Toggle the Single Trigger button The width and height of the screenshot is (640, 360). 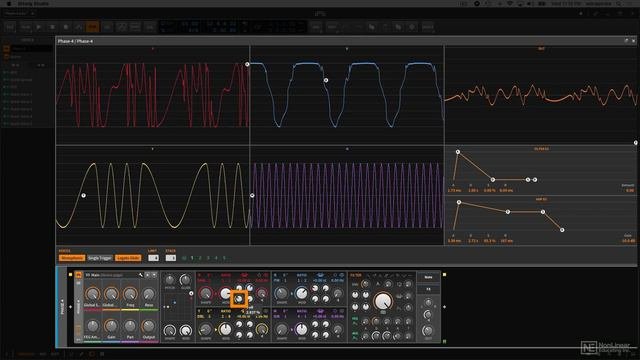pyautogui.click(x=100, y=258)
